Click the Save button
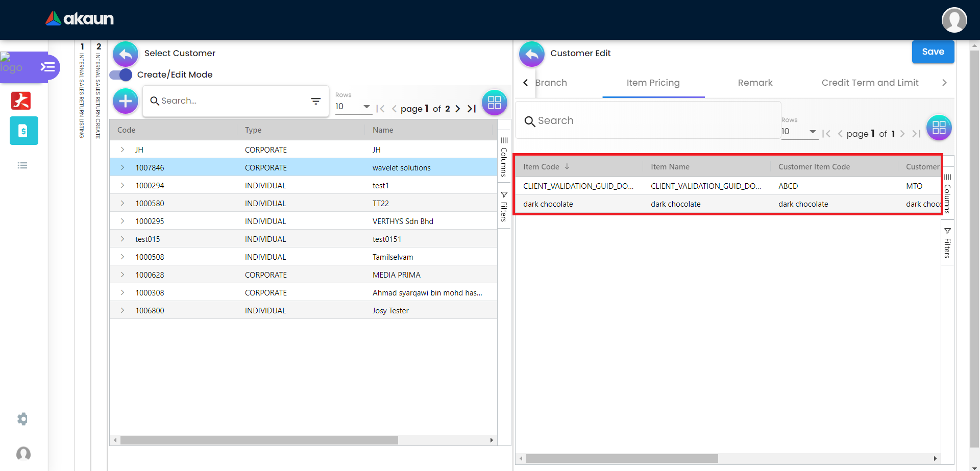Screen dimensions: 980x471 [933, 52]
